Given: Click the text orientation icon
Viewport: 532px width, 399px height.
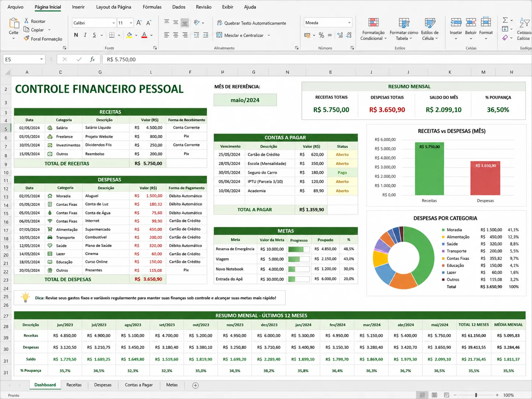Looking at the screenshot, I should coord(197,23).
